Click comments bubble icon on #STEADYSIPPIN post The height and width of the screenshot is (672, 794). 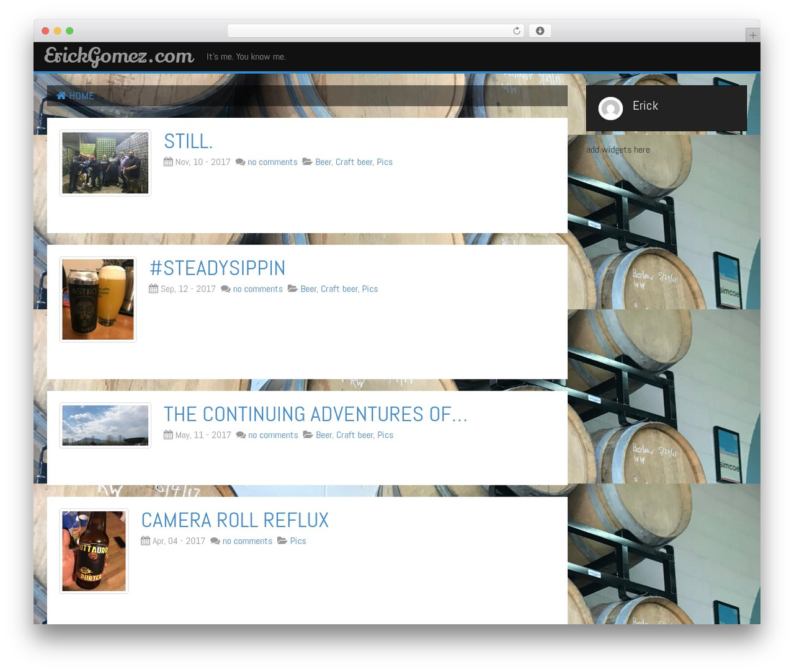(x=226, y=289)
